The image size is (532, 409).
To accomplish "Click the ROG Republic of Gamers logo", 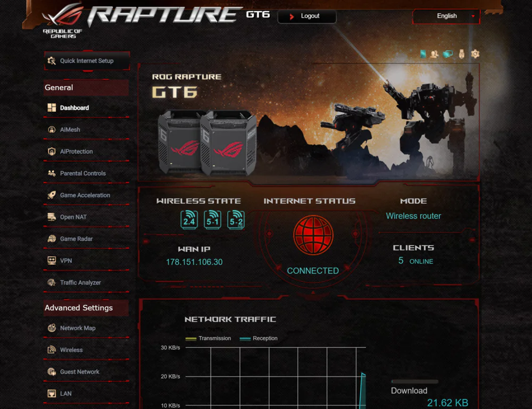I will tap(63, 21).
